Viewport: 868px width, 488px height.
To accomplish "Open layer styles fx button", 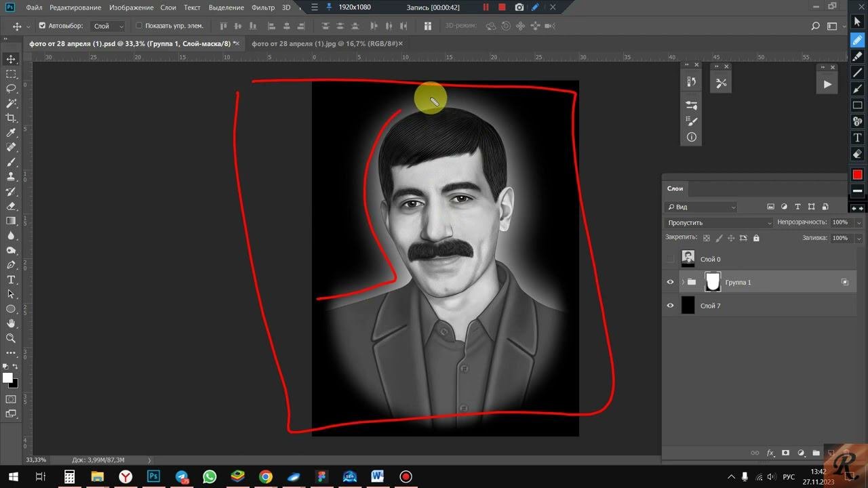I will point(770,453).
